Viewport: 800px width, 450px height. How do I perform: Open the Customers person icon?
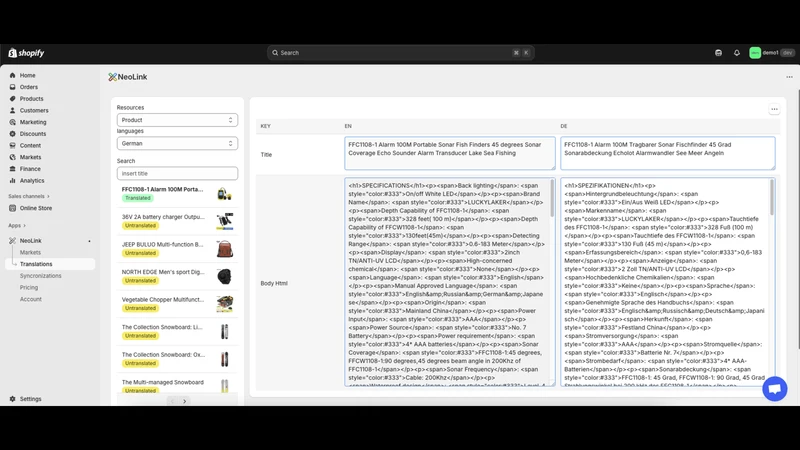tap(12, 111)
